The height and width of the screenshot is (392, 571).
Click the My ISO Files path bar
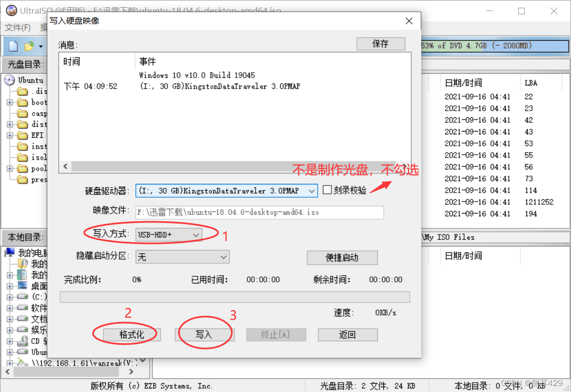tap(495, 237)
